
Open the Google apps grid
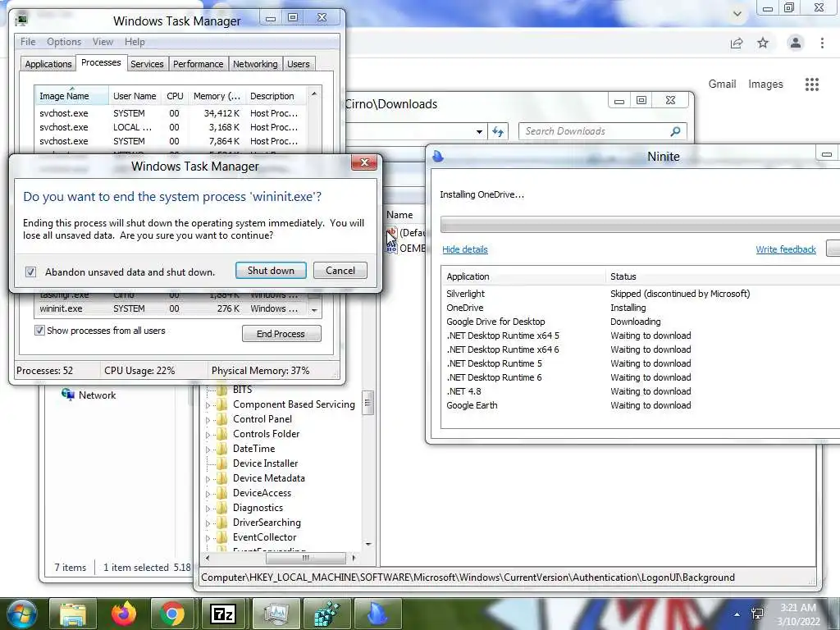pyautogui.click(x=811, y=84)
